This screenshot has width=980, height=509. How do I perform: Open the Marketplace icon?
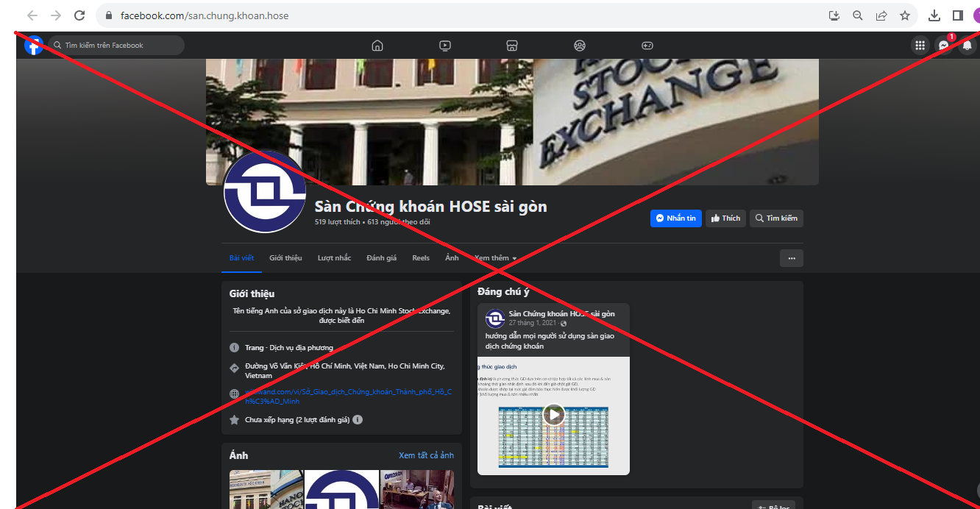pos(512,45)
